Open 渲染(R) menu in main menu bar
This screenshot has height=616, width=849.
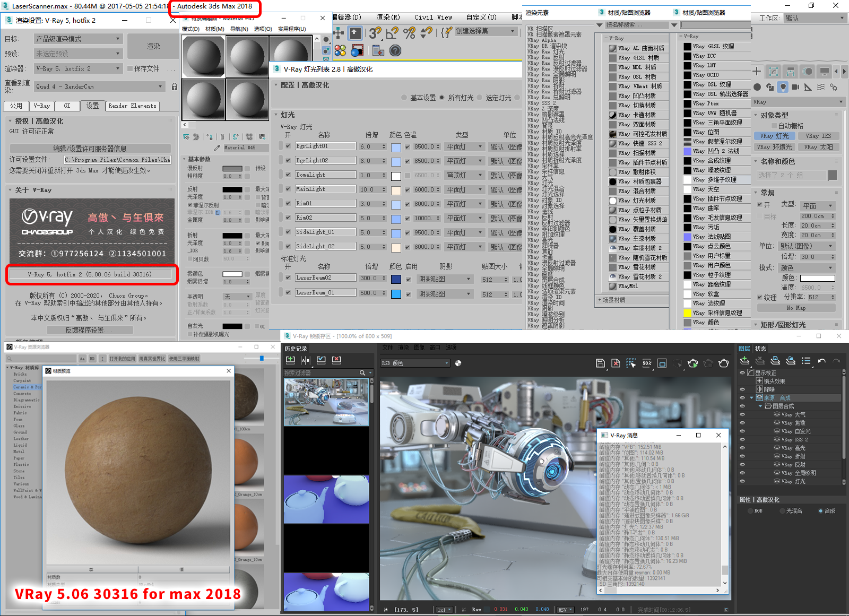tap(388, 18)
